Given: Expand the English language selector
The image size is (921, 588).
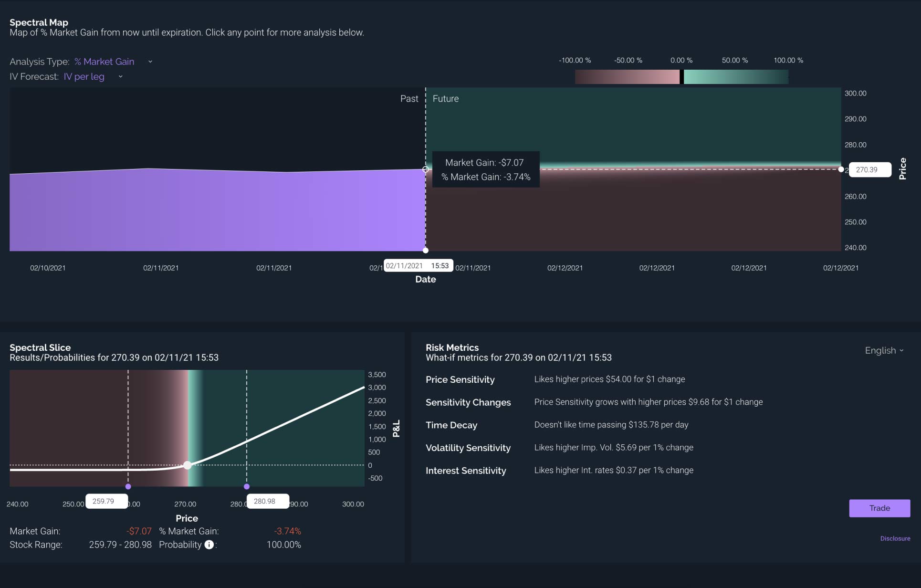Looking at the screenshot, I should pos(884,350).
